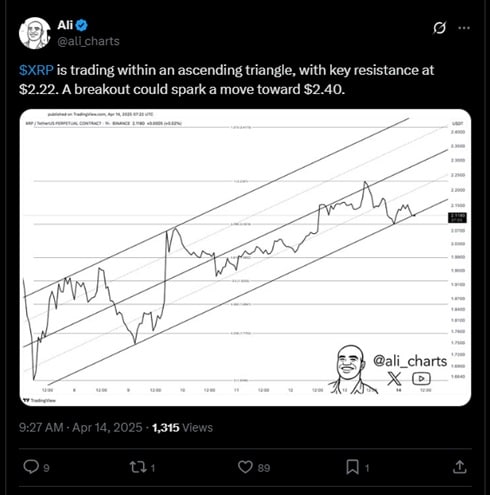Click the display name Ali
Image resolution: width=490 pixels, height=495 pixels.
pyautogui.click(x=65, y=25)
